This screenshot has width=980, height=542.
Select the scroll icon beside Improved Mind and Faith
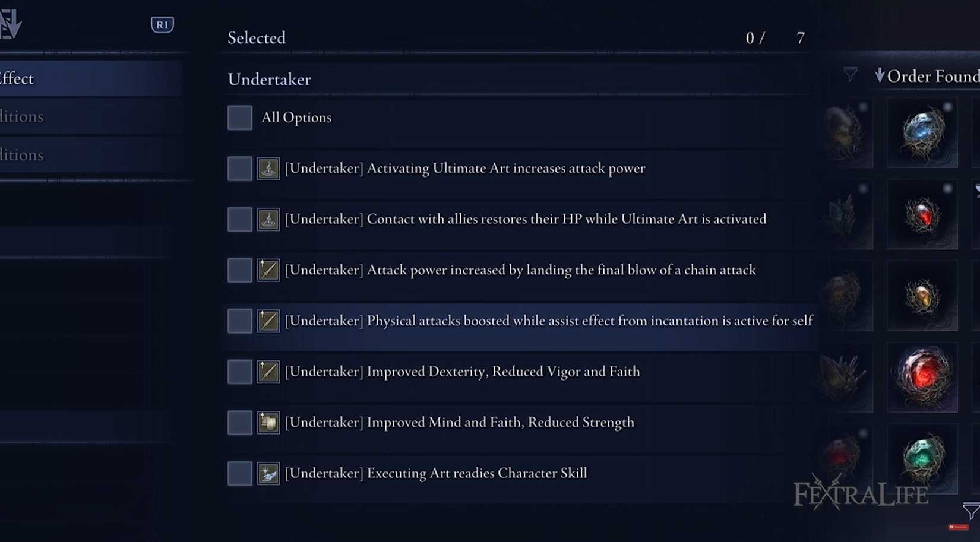click(x=268, y=423)
